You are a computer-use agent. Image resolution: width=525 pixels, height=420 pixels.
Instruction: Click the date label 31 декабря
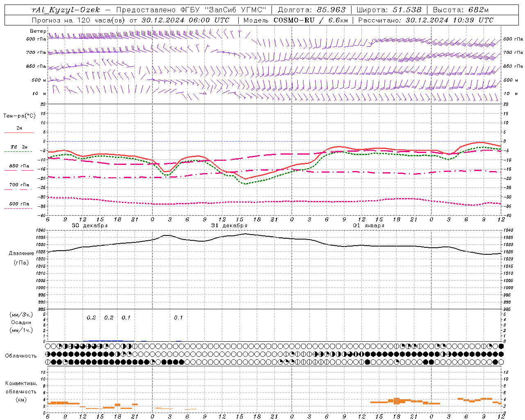pyautogui.click(x=229, y=226)
